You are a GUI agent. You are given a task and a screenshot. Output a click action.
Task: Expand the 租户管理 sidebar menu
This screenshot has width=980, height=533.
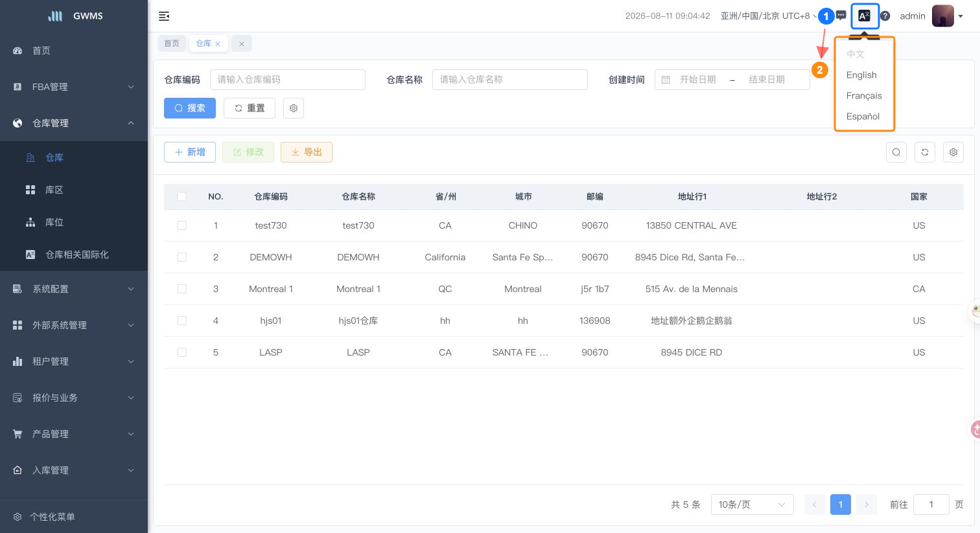point(74,361)
